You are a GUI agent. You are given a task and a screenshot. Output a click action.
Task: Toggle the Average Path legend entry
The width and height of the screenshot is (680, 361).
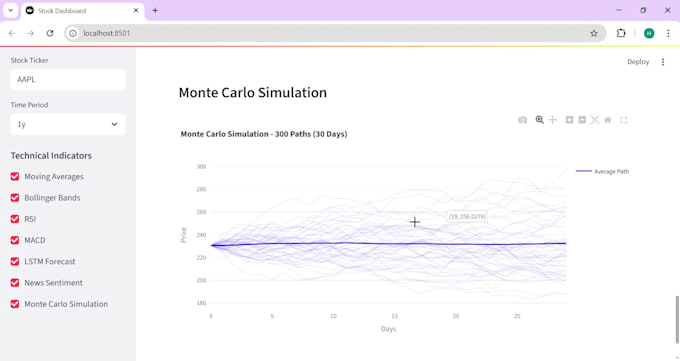[602, 171]
